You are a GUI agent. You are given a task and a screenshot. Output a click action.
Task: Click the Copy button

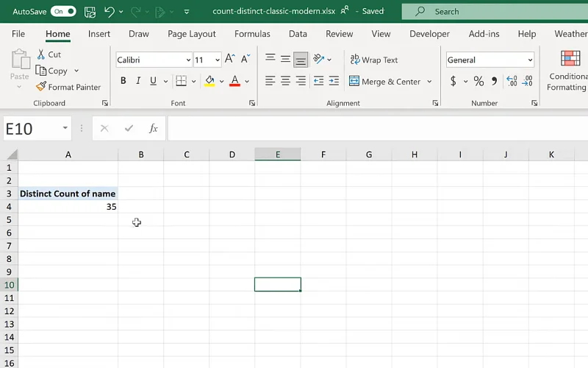click(x=51, y=71)
